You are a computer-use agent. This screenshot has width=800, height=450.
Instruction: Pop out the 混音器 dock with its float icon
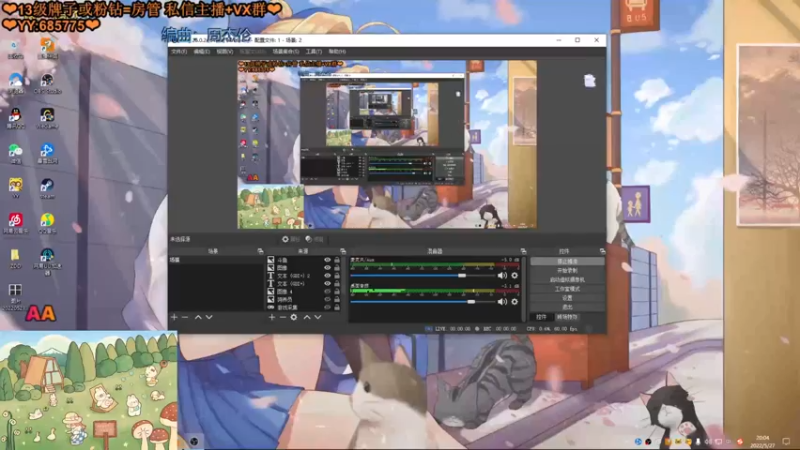click(x=523, y=251)
